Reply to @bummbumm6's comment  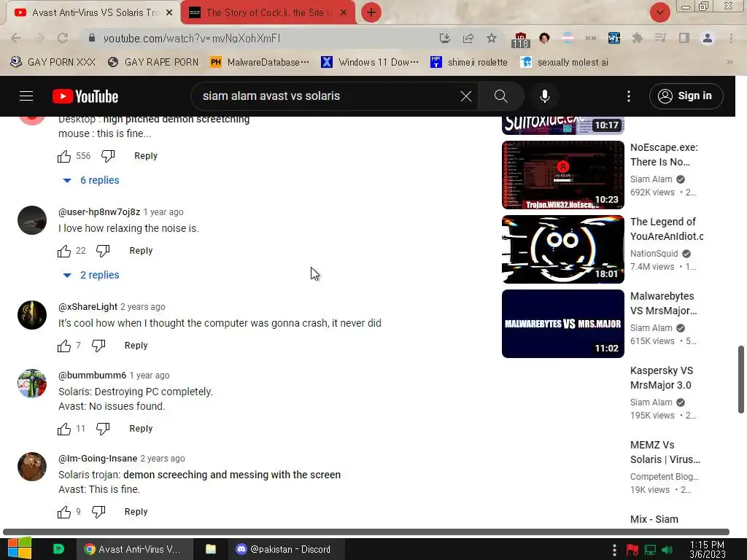141,429
